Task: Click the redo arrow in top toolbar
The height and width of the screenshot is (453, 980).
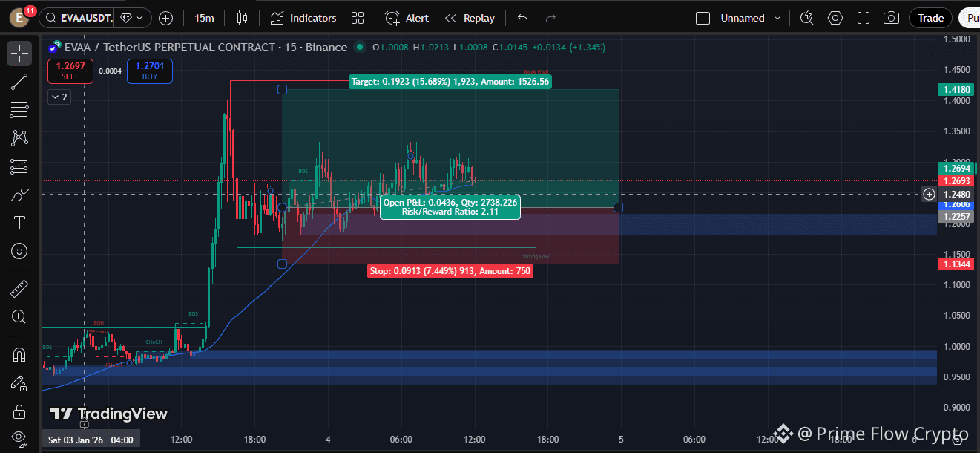Action: (x=550, y=18)
